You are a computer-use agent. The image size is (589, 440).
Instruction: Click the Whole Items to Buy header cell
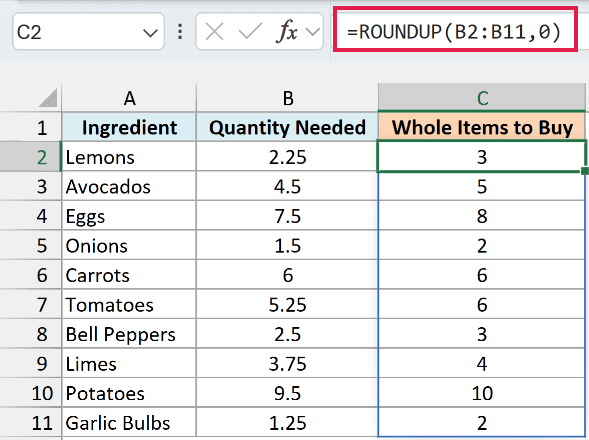[x=482, y=127]
